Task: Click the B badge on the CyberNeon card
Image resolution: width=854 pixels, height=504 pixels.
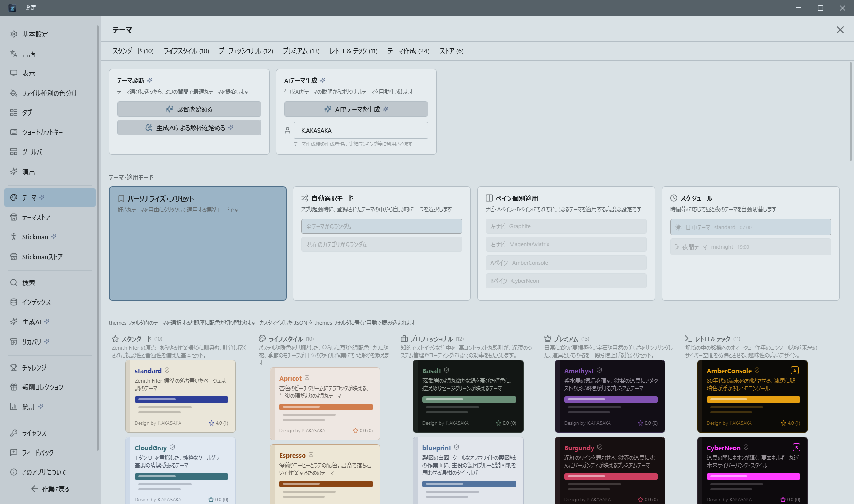Action: [796, 447]
